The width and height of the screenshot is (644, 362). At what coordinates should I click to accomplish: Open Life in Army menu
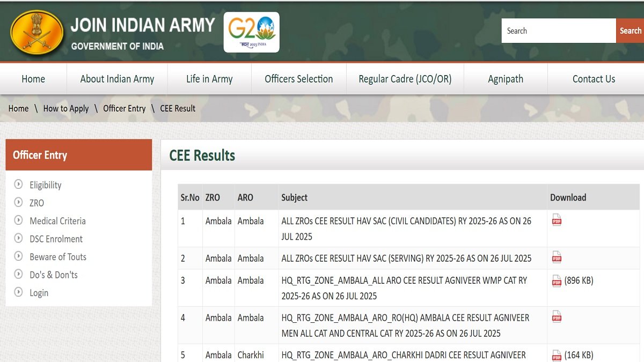[x=209, y=79]
